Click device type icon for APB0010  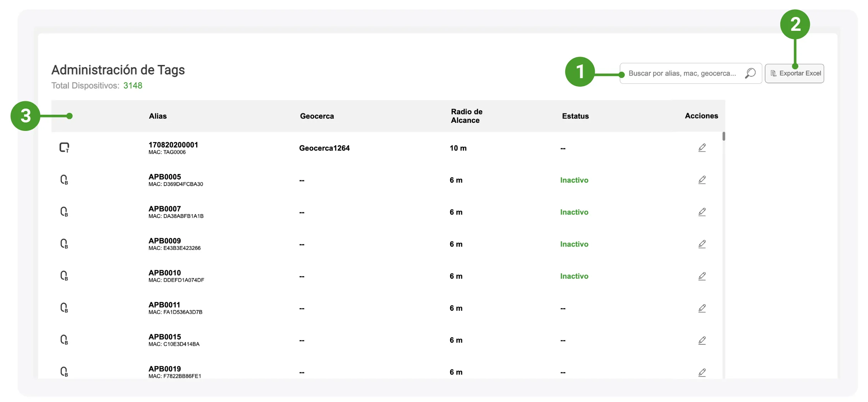pyautogui.click(x=64, y=276)
